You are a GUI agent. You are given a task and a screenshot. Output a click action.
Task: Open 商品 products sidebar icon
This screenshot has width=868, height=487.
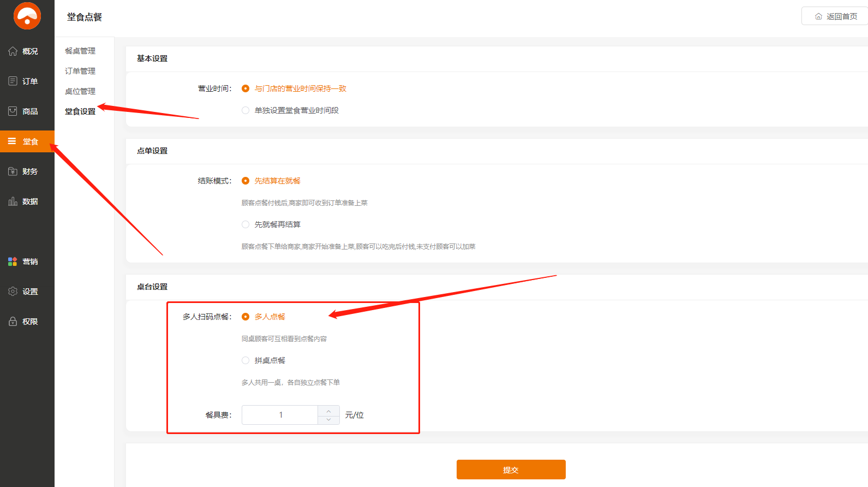pos(13,111)
